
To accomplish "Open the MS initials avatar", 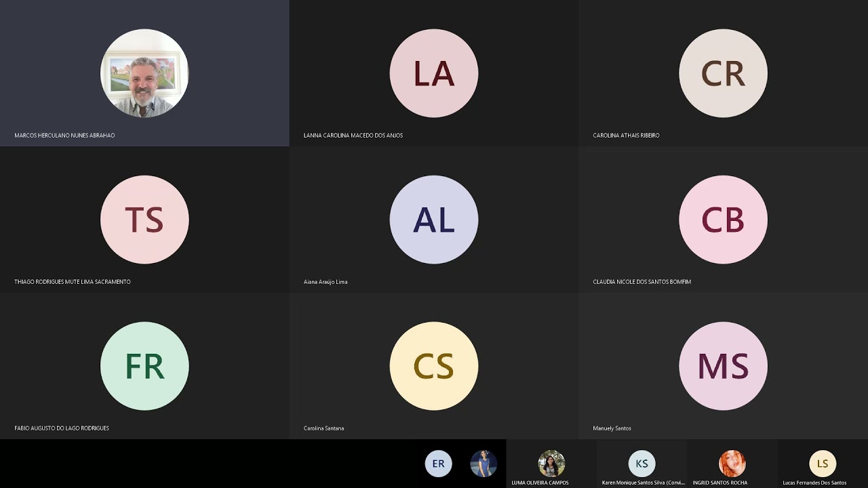I will tap(723, 366).
